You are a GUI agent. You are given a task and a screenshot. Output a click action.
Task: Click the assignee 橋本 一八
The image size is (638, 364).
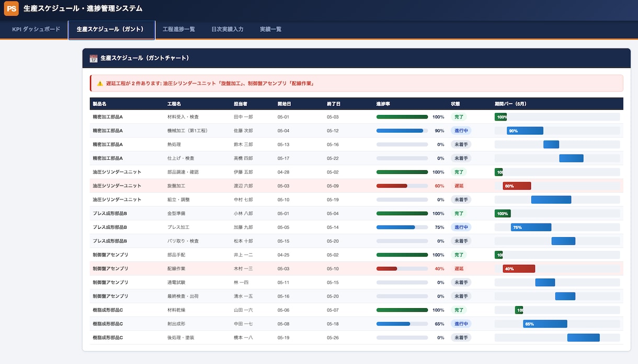(243, 338)
